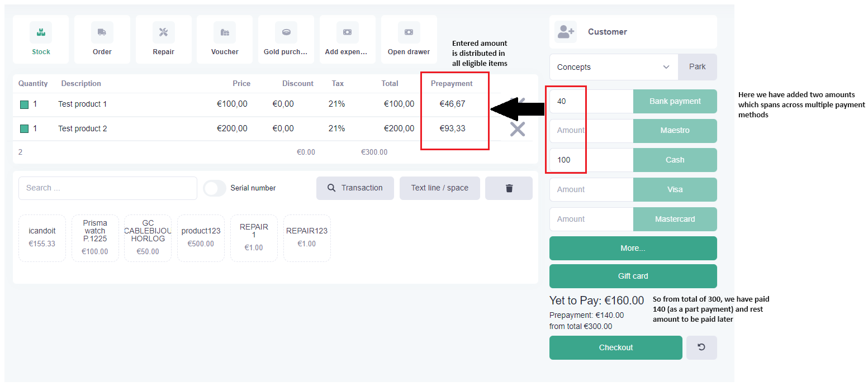
Task: Click the product Search field
Action: point(108,188)
